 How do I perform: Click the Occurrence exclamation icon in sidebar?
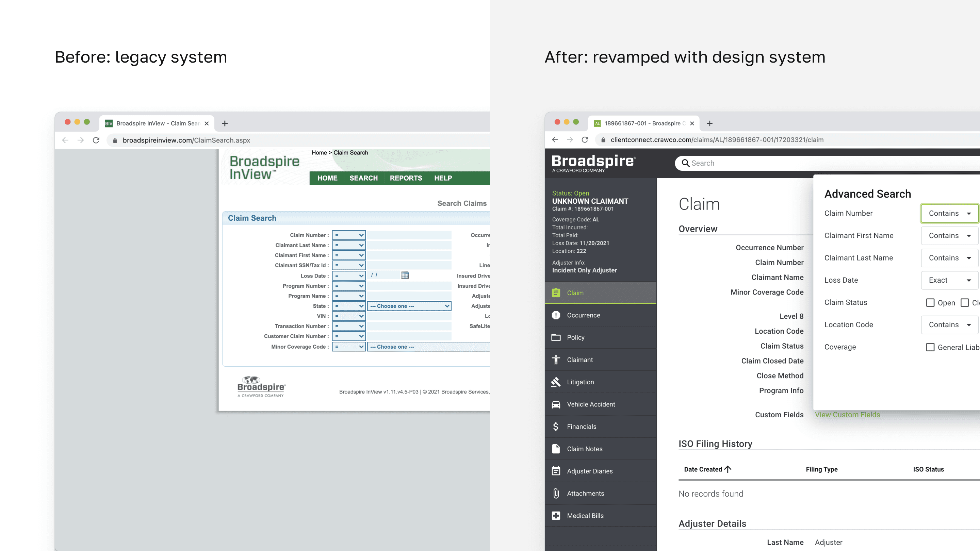point(556,315)
